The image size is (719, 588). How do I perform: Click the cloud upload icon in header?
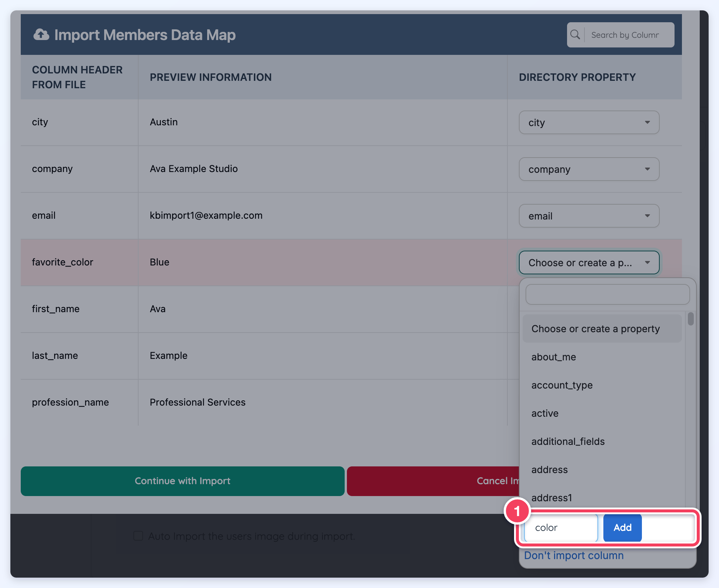tap(41, 35)
